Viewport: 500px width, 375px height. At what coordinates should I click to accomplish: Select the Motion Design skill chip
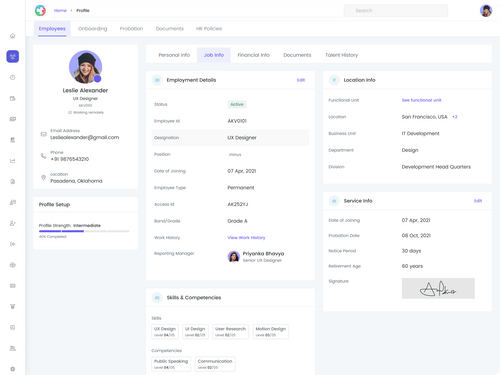click(x=271, y=332)
